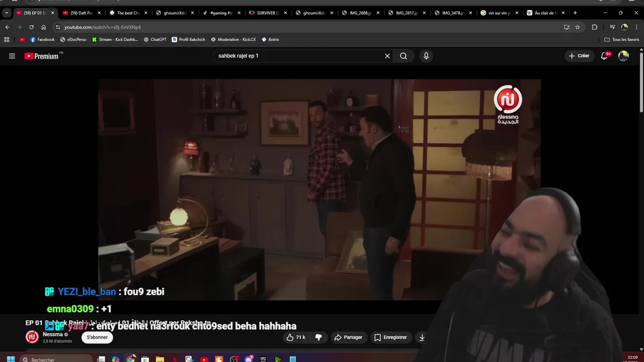Open the Profil Bakchich bookmark

188,39
